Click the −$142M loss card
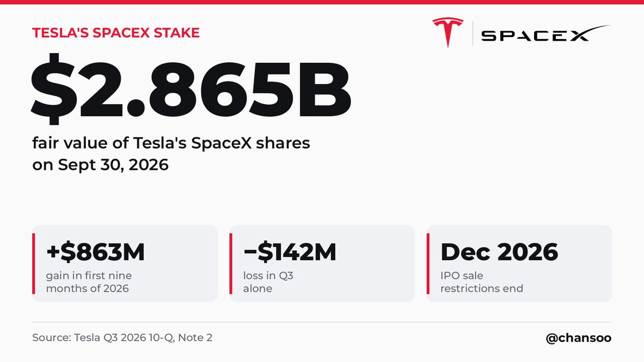This screenshot has height=362, width=644. (322, 263)
